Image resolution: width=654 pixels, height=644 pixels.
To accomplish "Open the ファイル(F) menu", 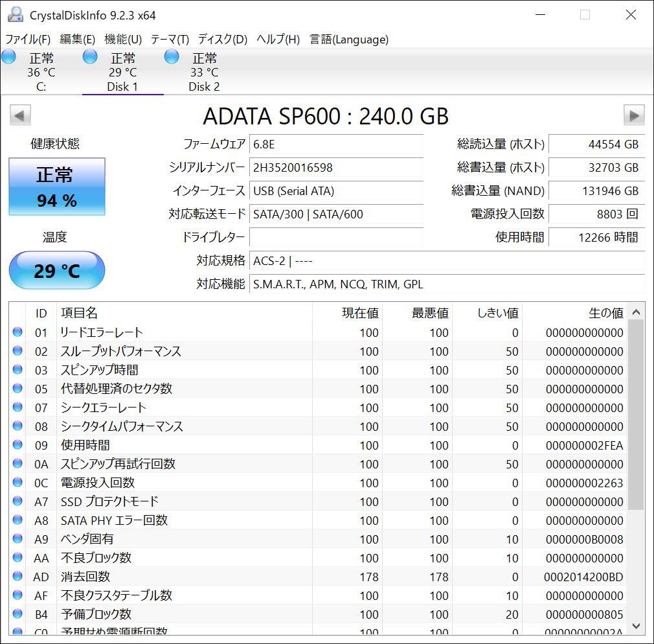I will [x=28, y=40].
